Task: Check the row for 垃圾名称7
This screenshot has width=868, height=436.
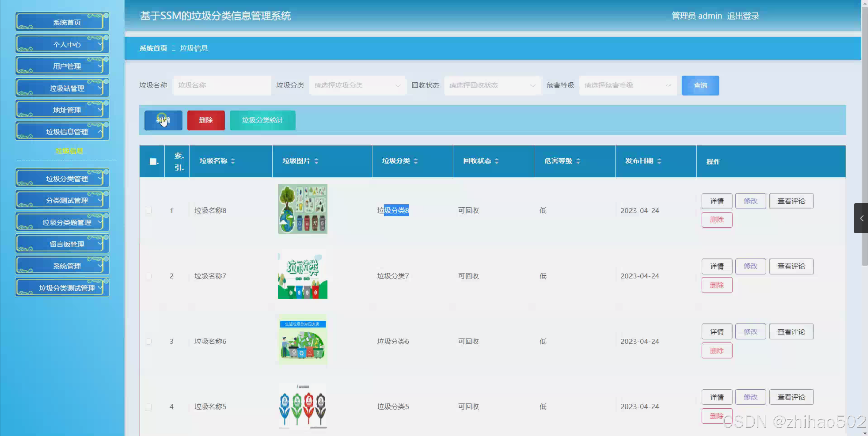Action: point(148,276)
